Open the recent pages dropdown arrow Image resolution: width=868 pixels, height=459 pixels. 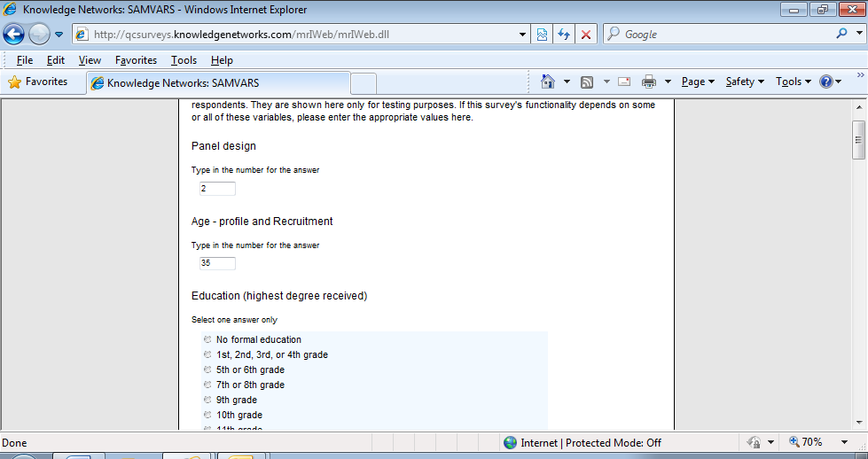click(59, 35)
